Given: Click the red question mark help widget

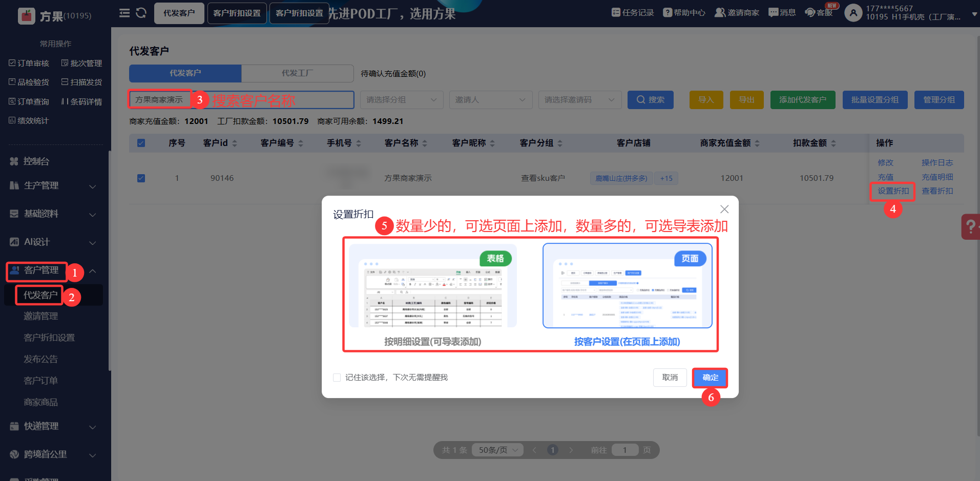Looking at the screenshot, I should pyautogui.click(x=970, y=226).
